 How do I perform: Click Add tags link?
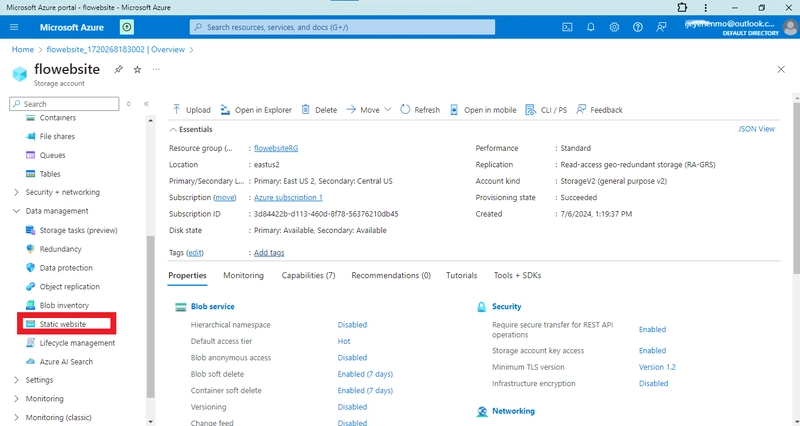coord(269,253)
